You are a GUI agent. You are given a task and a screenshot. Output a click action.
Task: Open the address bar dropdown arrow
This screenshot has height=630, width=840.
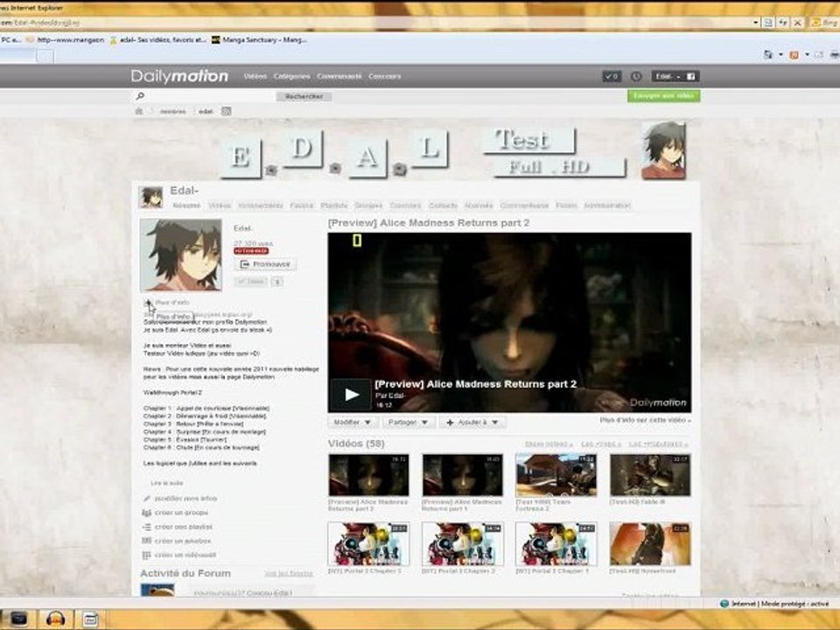(x=755, y=23)
